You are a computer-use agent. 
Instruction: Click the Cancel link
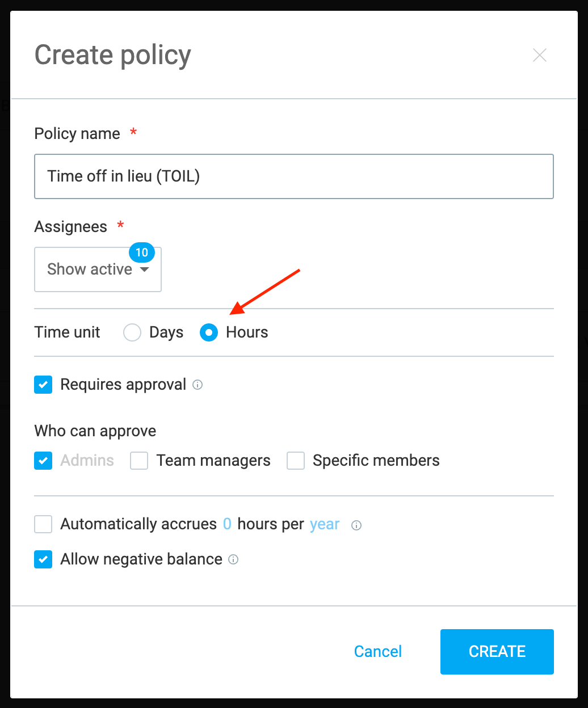click(x=378, y=651)
